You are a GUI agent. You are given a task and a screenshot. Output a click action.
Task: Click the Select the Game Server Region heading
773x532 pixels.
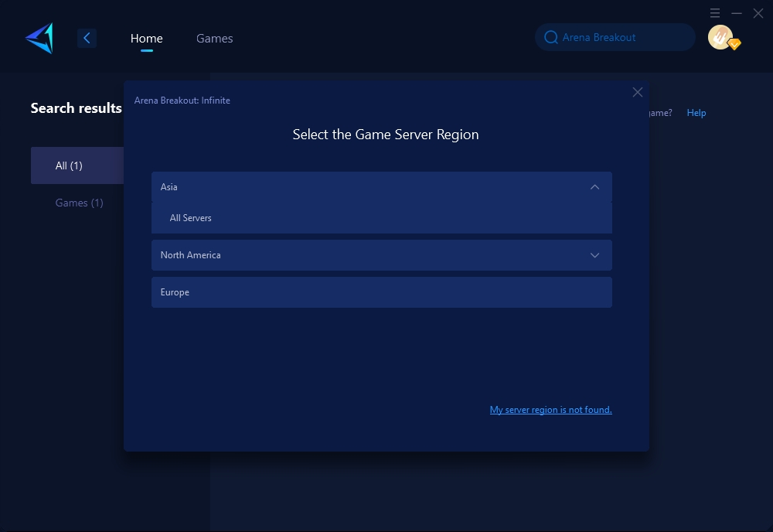[386, 135]
